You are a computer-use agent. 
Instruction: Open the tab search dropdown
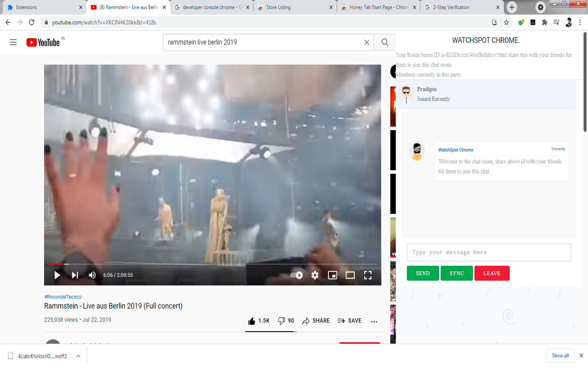coord(541,7)
